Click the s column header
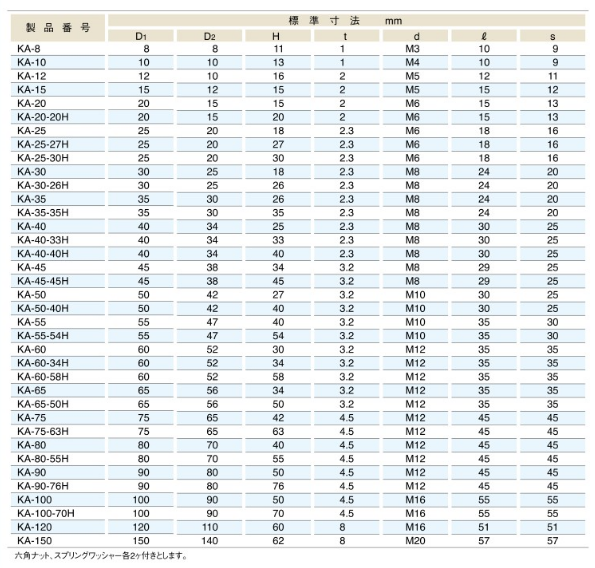The height and width of the screenshot is (568, 595). pyautogui.click(x=552, y=36)
